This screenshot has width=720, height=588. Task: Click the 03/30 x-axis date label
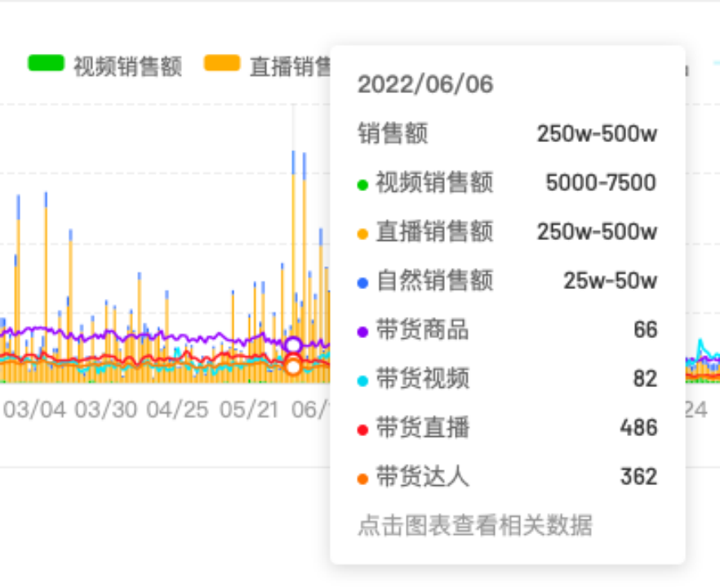[x=106, y=410]
